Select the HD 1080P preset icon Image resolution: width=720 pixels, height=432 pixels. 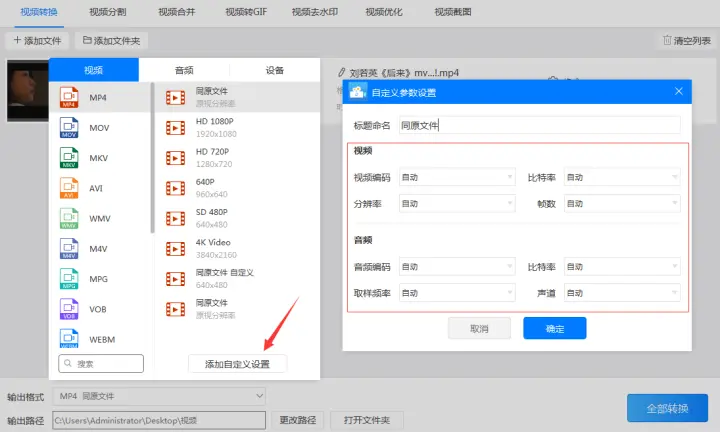coord(175,128)
